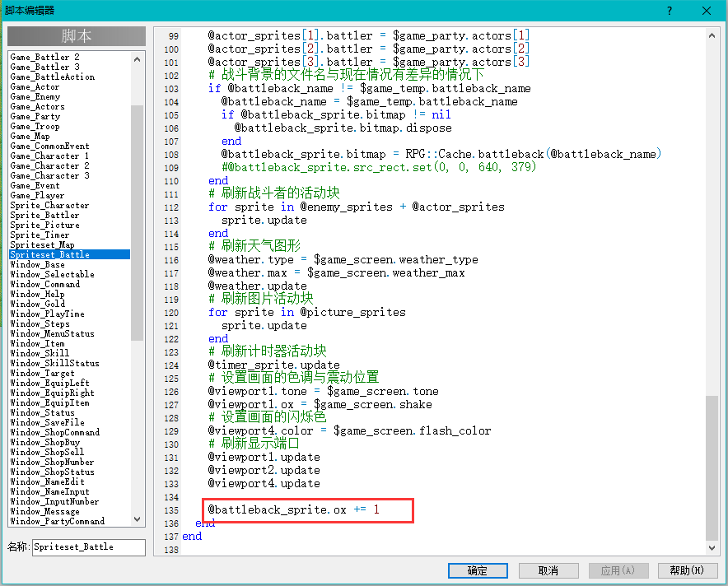Screen dimensions: 728x586
Task: Select Spriteset_Map in the list
Action: [x=42, y=244]
